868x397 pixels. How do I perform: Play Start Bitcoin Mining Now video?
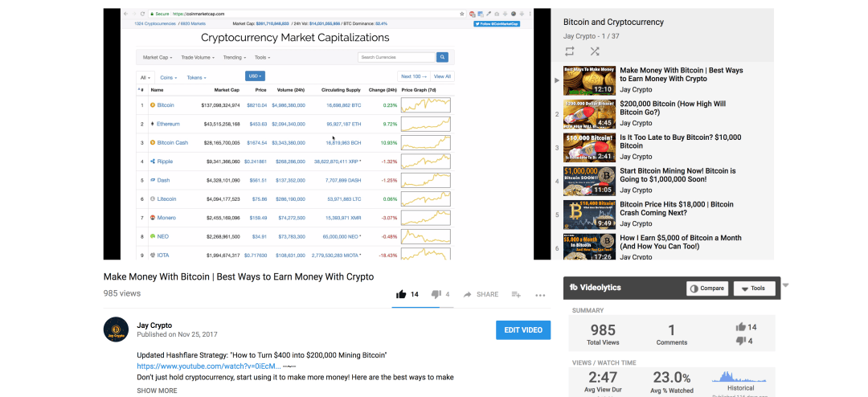678,175
